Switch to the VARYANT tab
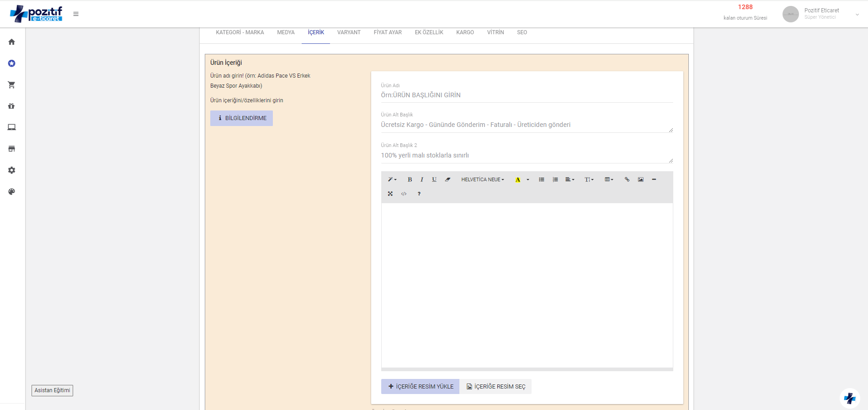 coord(349,32)
